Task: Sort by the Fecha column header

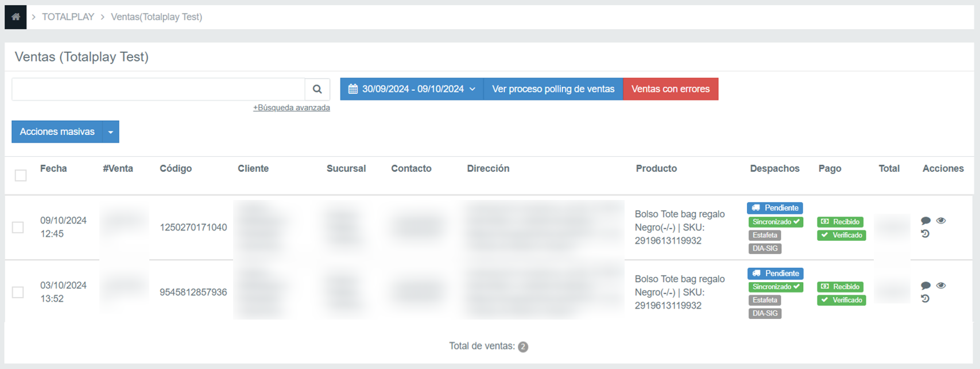Action: point(53,168)
